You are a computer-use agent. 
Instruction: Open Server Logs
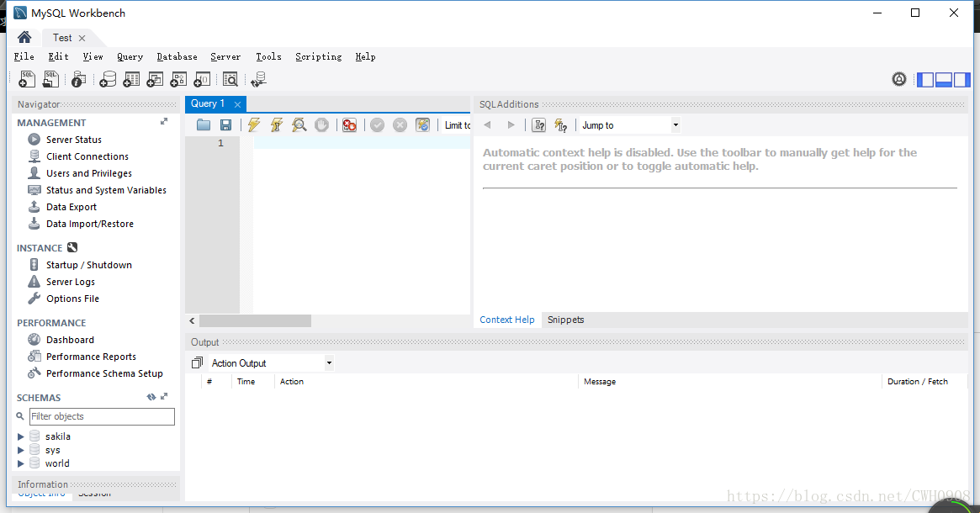point(71,282)
